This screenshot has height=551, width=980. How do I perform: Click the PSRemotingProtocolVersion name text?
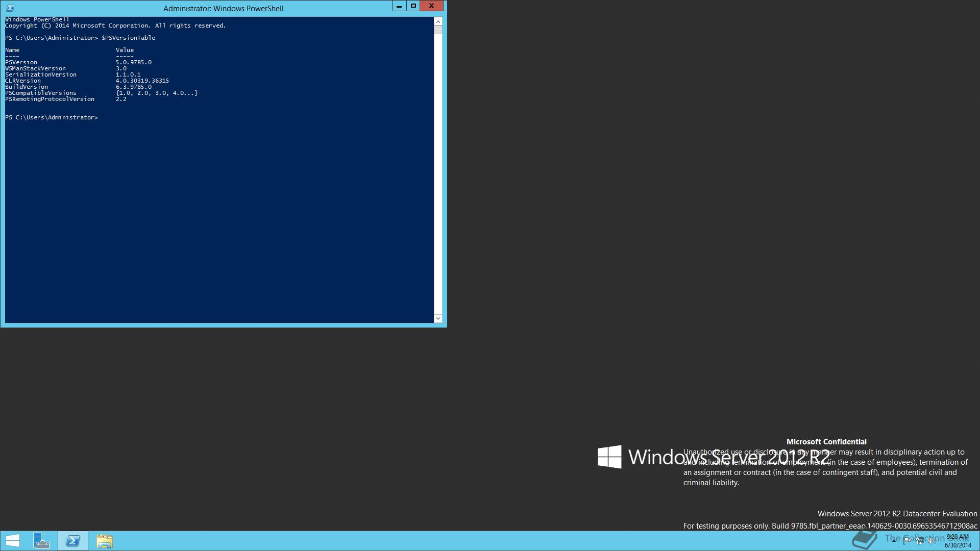tap(50, 99)
